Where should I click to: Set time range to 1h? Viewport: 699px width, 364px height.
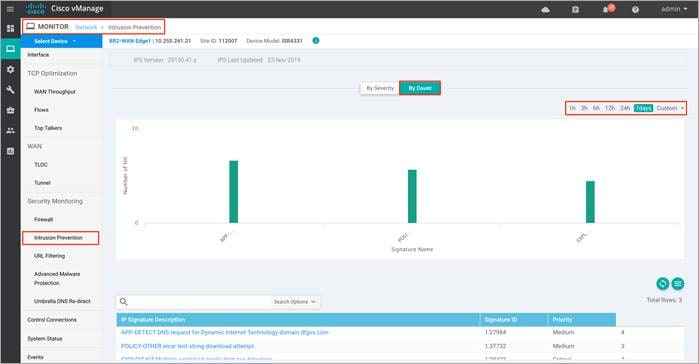tap(572, 108)
